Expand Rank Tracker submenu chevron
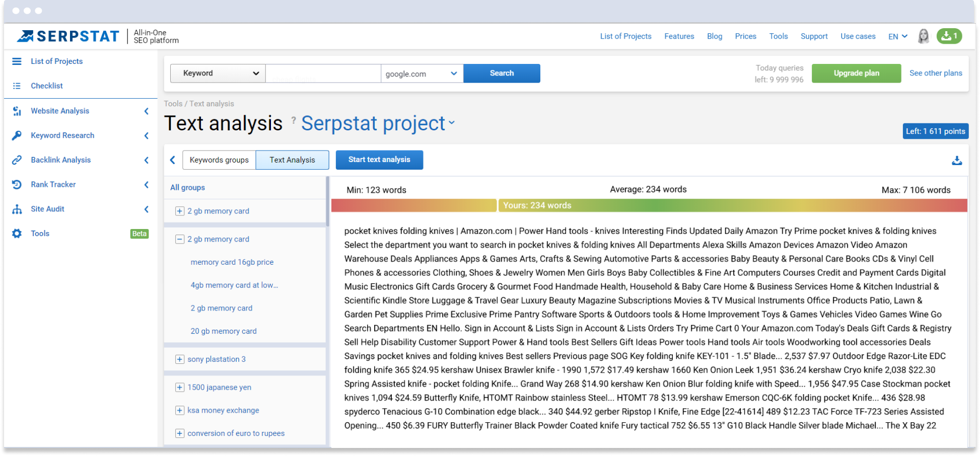This screenshot has width=980, height=456. [x=147, y=185]
